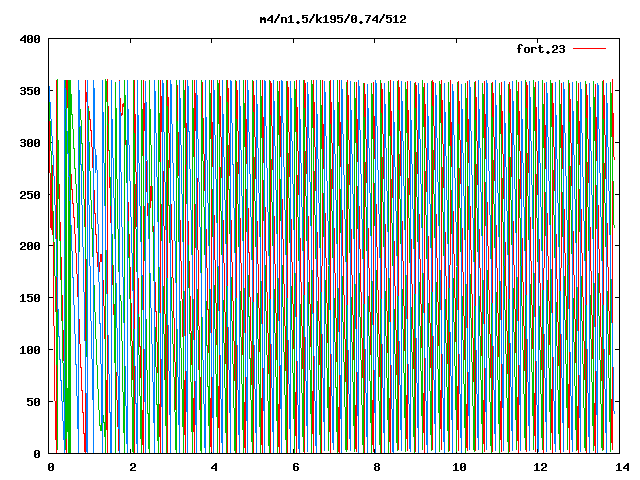Click y-axis label 250
The image size is (640, 480).
pyautogui.click(x=30, y=195)
